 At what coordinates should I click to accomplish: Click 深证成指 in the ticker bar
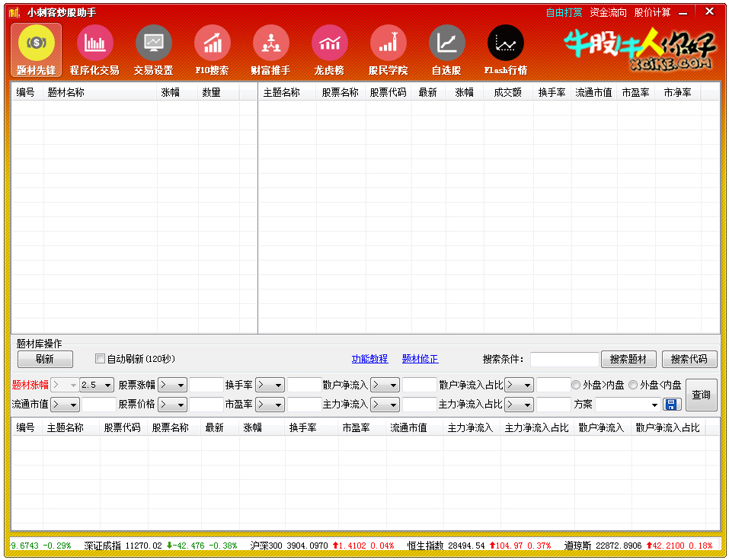[x=103, y=545]
